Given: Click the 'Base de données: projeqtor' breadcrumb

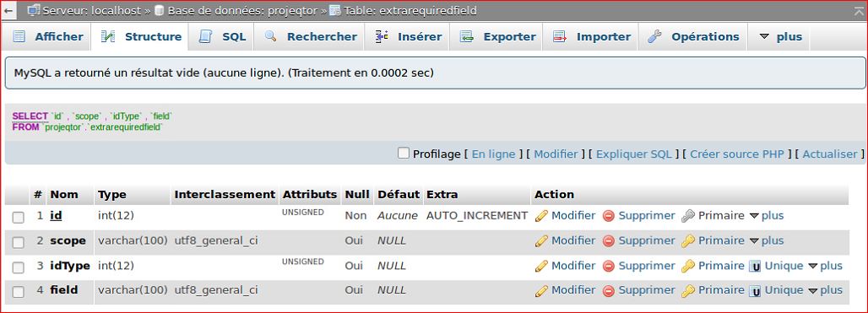Looking at the screenshot, I should pos(243,10).
